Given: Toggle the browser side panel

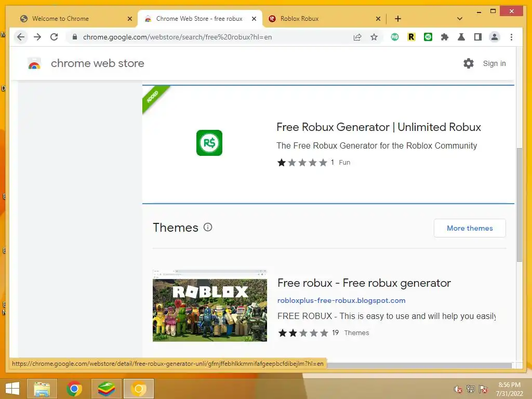Looking at the screenshot, I should [x=478, y=37].
